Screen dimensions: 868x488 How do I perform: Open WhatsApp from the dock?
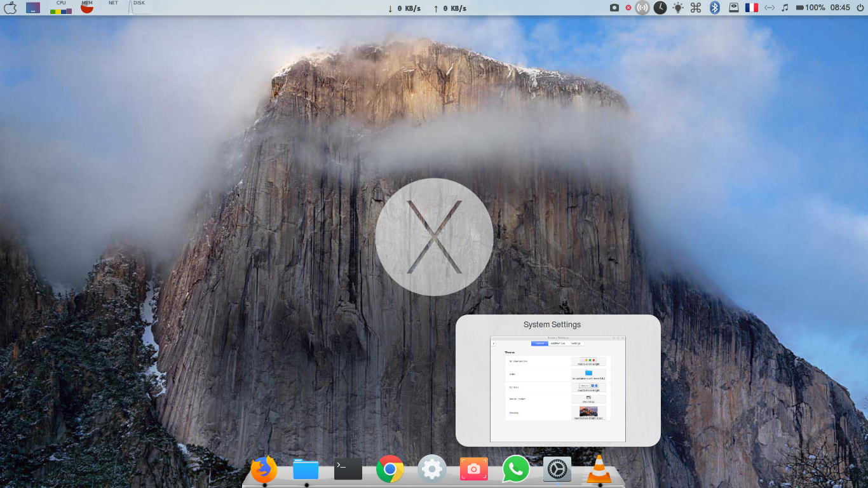click(x=515, y=470)
